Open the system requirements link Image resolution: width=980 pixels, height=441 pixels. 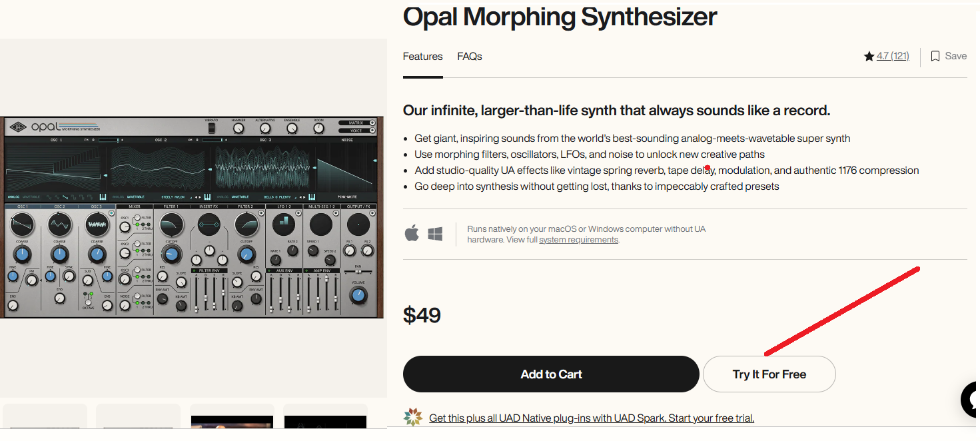(x=578, y=239)
